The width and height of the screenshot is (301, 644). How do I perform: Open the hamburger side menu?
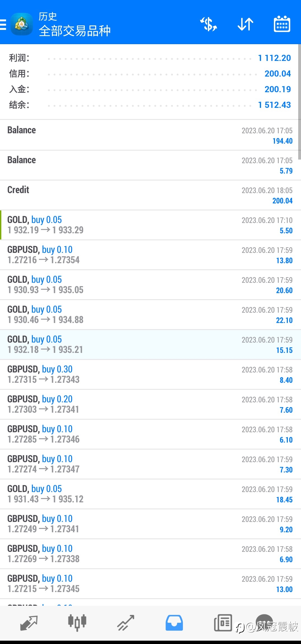3,25
